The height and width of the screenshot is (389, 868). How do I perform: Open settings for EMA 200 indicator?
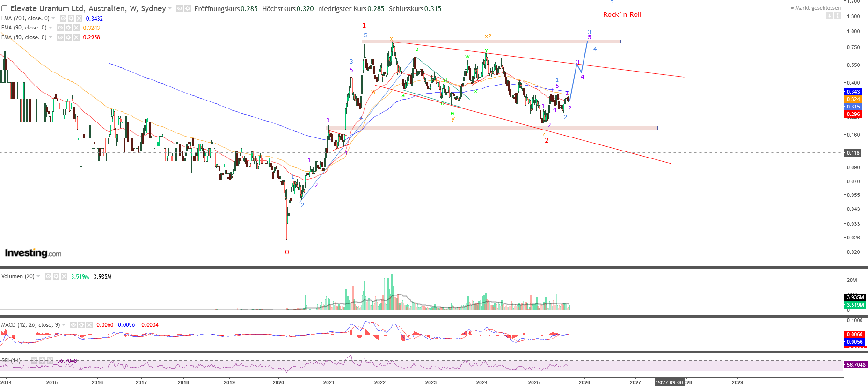click(x=71, y=18)
